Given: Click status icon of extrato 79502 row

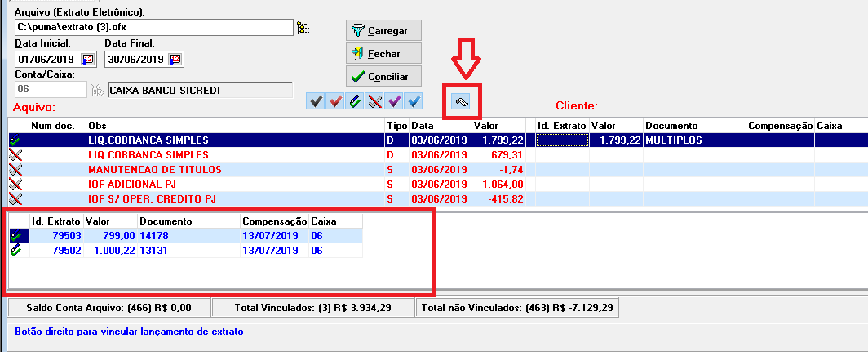Looking at the screenshot, I should click(x=15, y=251).
